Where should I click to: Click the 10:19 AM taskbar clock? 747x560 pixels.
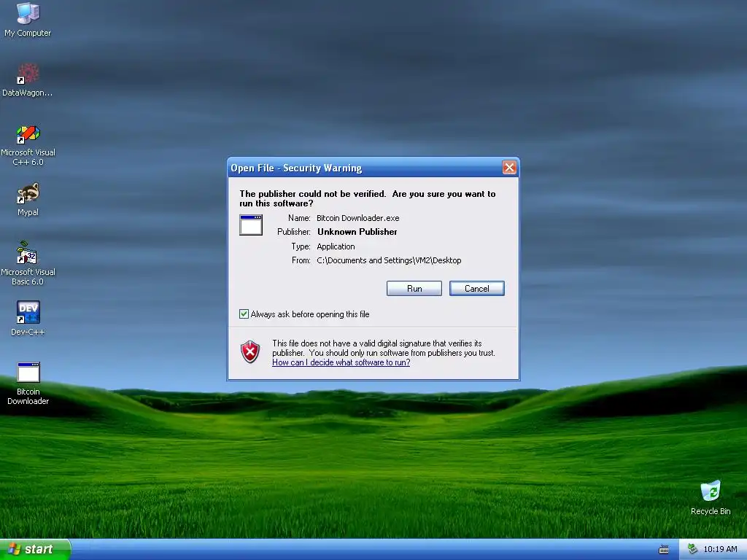(x=720, y=549)
